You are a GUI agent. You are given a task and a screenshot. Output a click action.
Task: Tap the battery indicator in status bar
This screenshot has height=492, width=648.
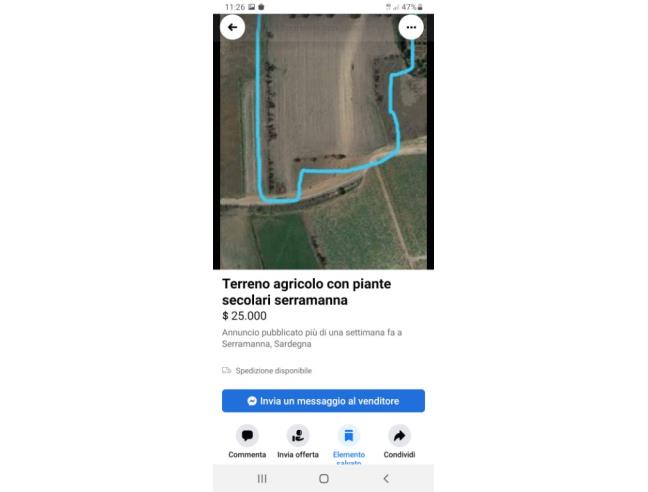point(420,7)
